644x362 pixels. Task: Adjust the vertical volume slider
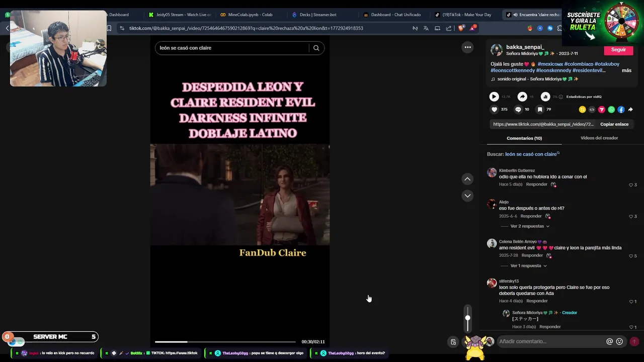point(468,318)
